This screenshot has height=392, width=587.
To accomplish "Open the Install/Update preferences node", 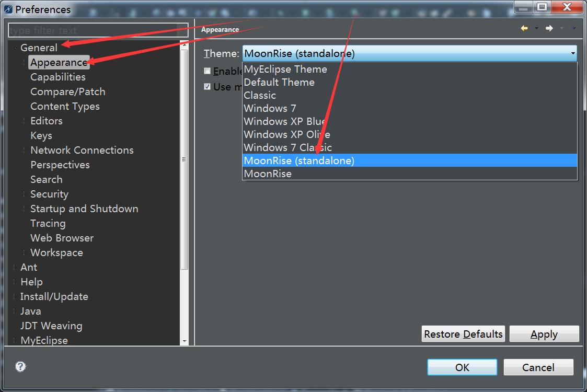I will click(x=54, y=296).
